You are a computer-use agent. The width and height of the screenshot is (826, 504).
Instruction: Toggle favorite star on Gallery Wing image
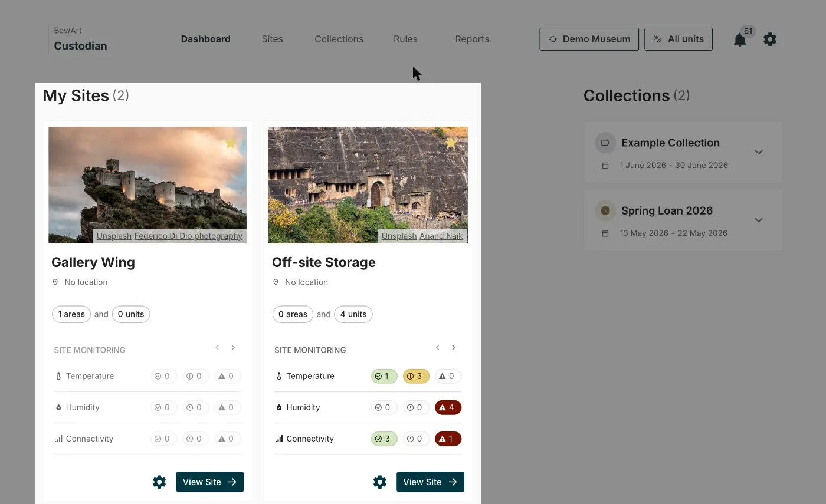pos(231,143)
